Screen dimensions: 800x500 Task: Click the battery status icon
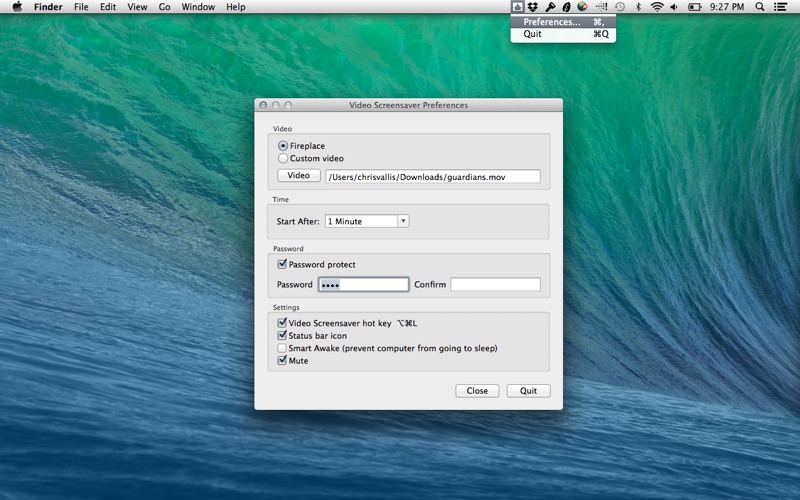tap(694, 7)
